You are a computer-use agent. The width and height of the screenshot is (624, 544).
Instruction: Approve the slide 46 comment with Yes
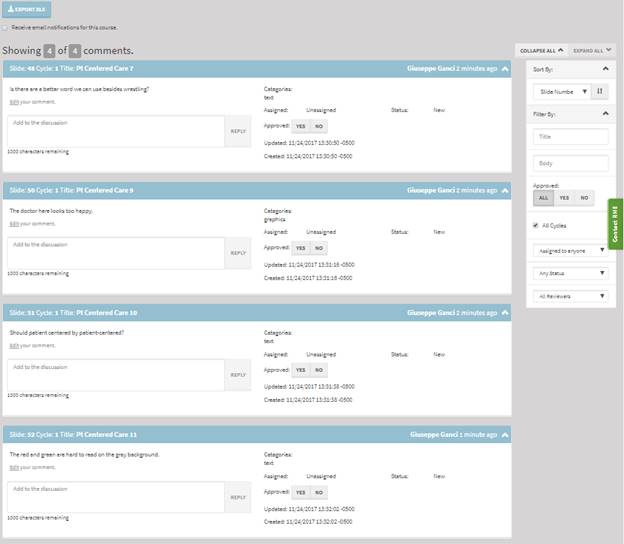click(300, 126)
